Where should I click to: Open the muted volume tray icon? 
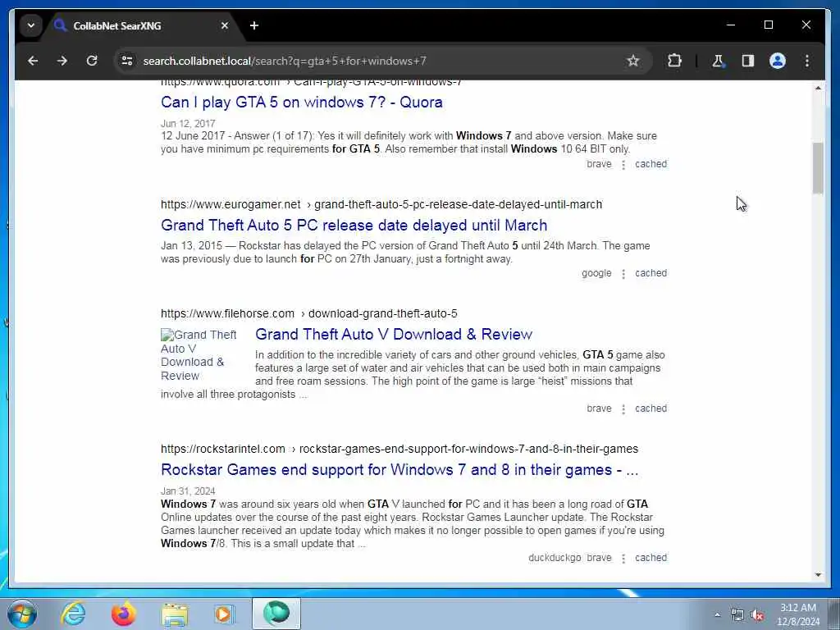tap(757, 615)
